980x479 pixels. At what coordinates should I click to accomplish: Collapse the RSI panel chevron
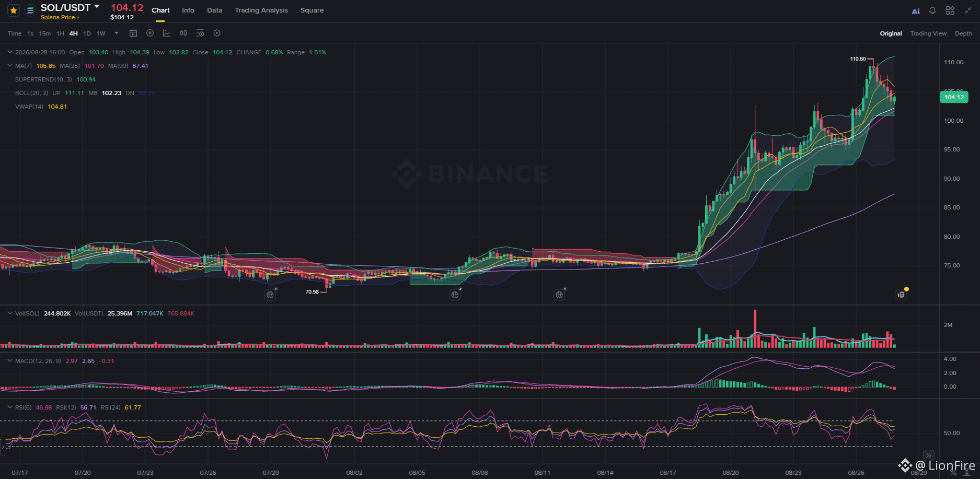click(x=9, y=407)
